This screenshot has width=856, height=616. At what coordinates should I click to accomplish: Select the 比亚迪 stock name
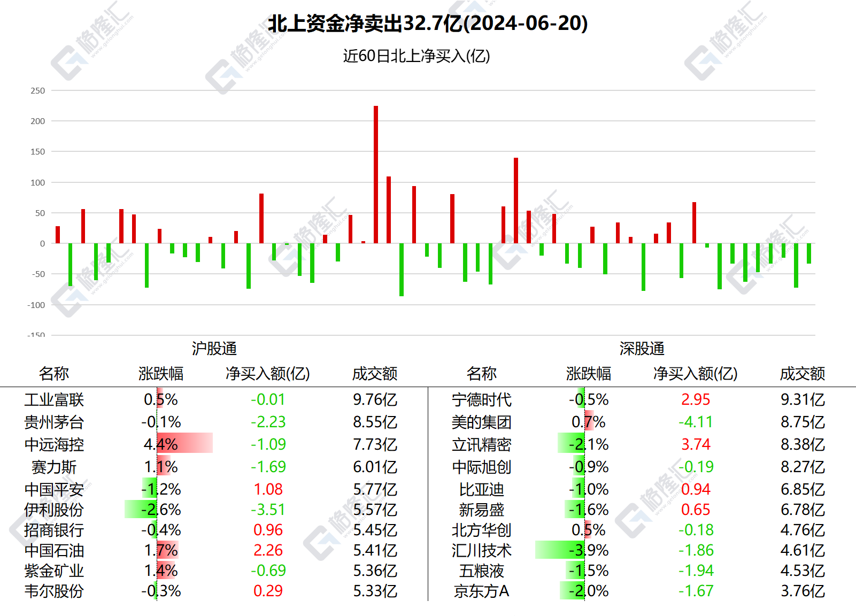click(x=482, y=489)
